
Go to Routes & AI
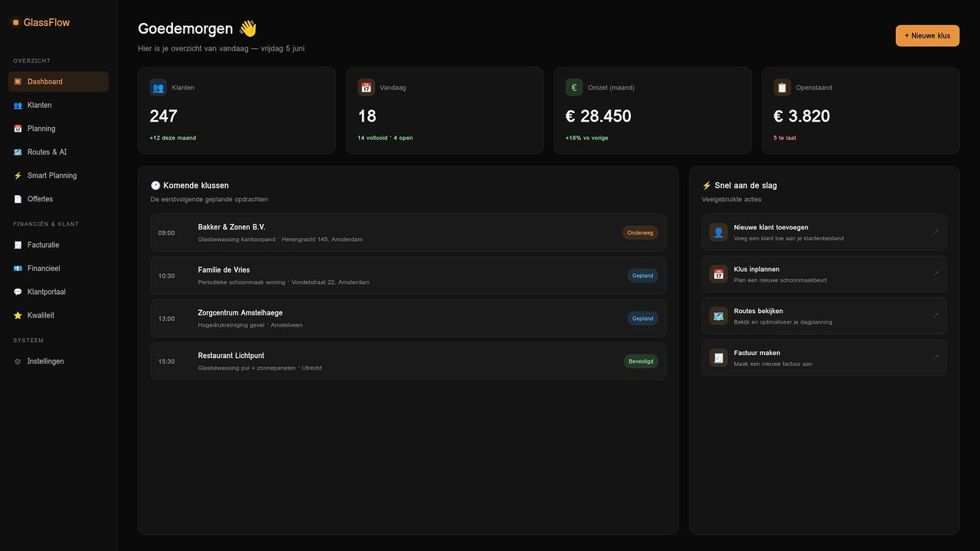pyautogui.click(x=58, y=152)
